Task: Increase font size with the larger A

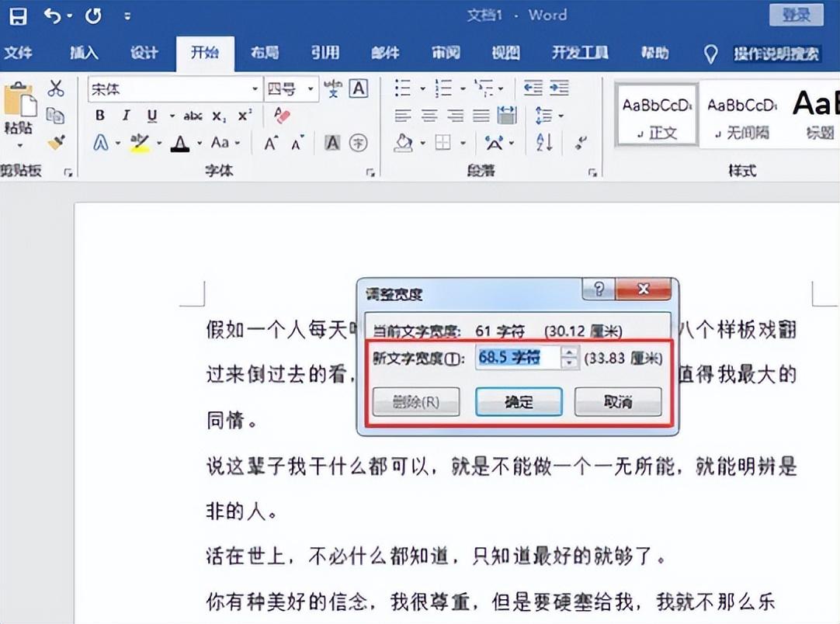Action: pyautogui.click(x=270, y=143)
